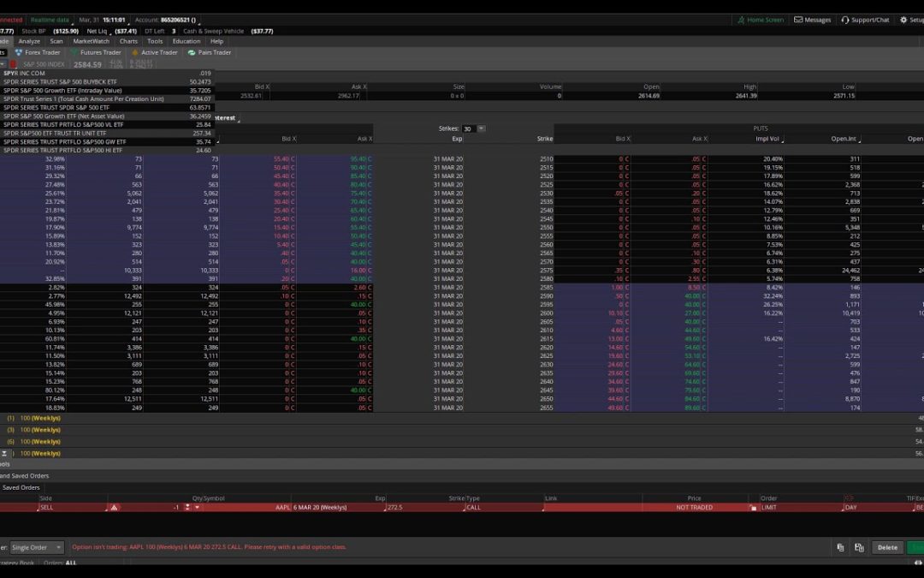Open the CALL option type dropdown
This screenshot has width=924, height=578.
pos(504,508)
